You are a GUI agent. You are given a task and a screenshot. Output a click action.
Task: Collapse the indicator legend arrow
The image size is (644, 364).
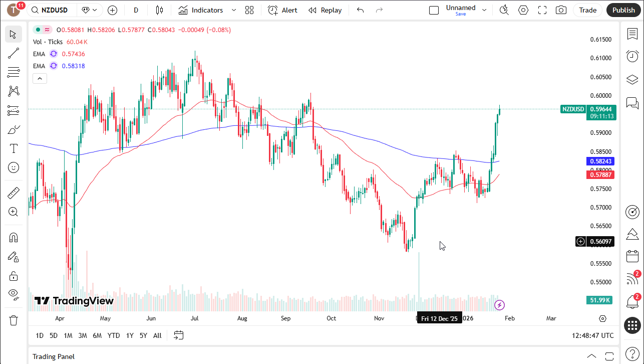(x=40, y=78)
